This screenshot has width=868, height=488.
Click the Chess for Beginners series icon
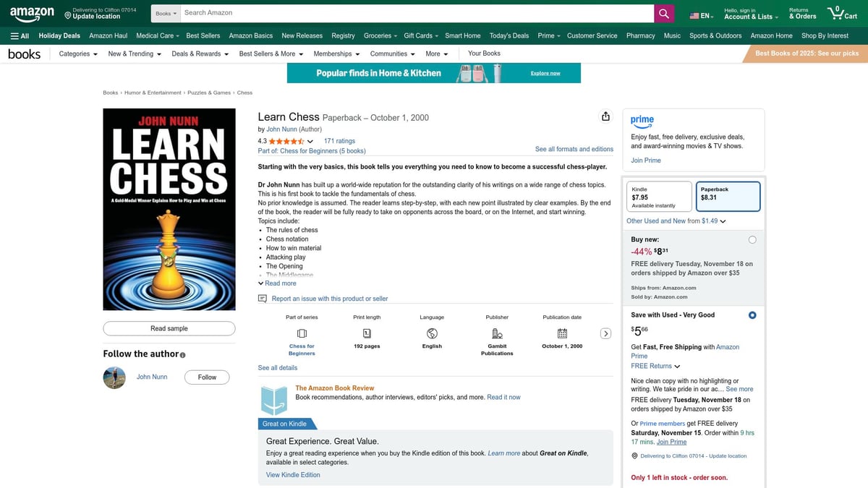301,333
